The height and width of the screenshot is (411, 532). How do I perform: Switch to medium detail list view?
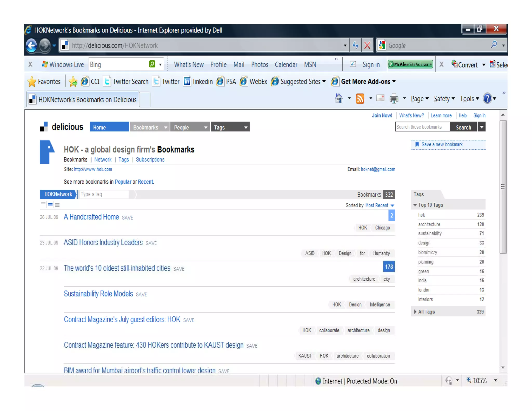click(x=50, y=205)
